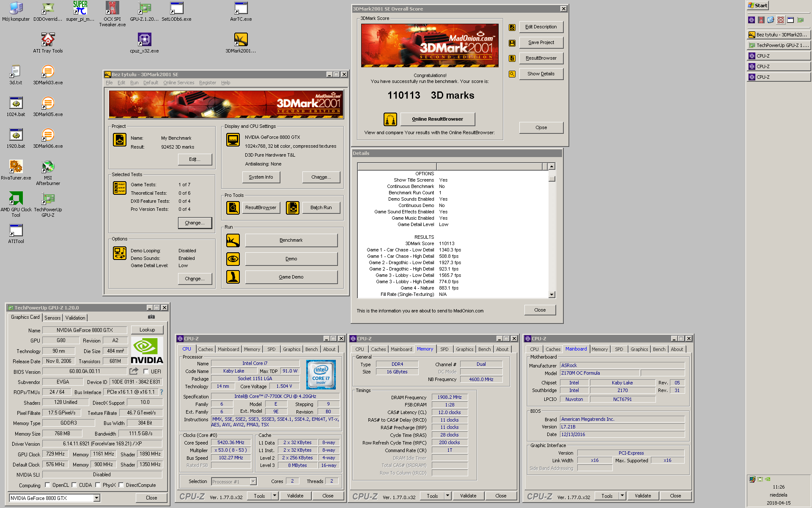The width and height of the screenshot is (812, 508).
Task: Click the Bus Interface question mark in GPU-Z
Action: 161,392
